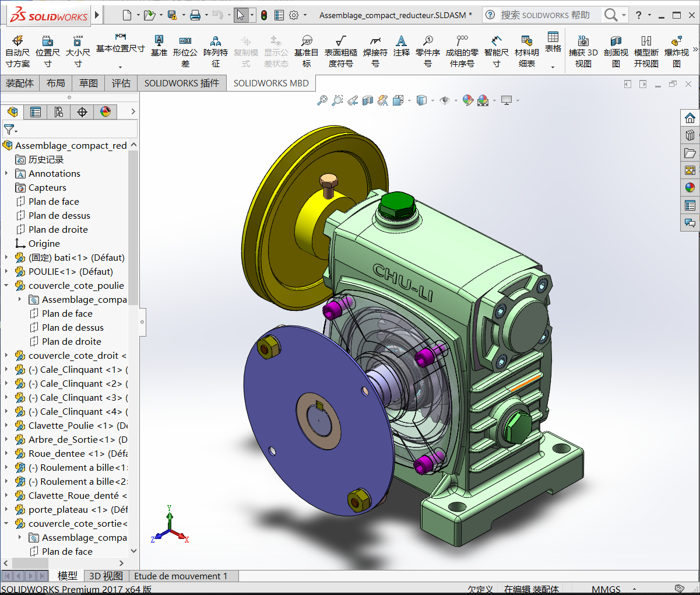Expand the Arbre_de_Sortie<1> component
The image size is (700, 595).
click(x=6, y=439)
